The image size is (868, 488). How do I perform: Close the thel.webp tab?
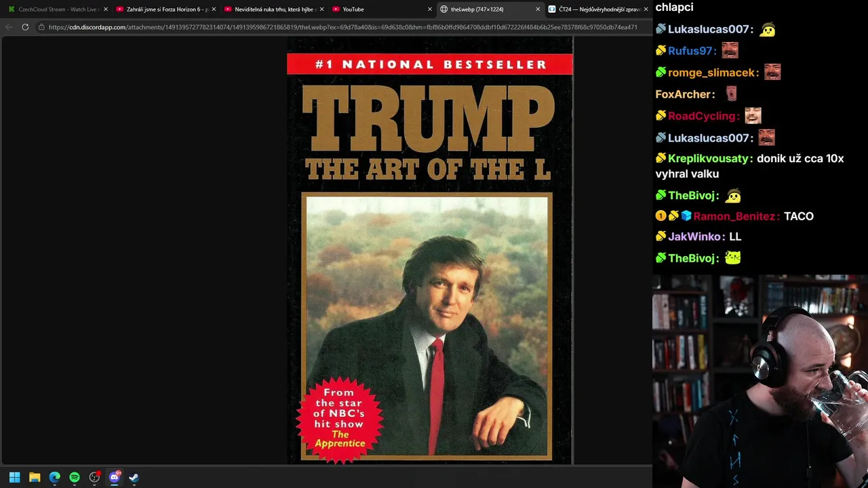click(538, 9)
